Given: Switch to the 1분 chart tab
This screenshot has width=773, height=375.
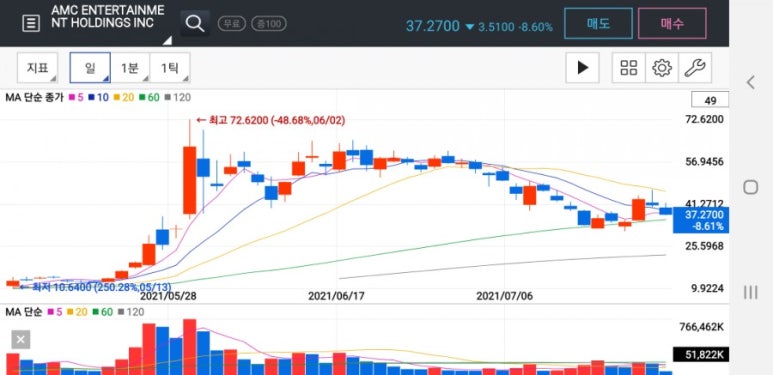Looking at the screenshot, I should [x=130, y=68].
